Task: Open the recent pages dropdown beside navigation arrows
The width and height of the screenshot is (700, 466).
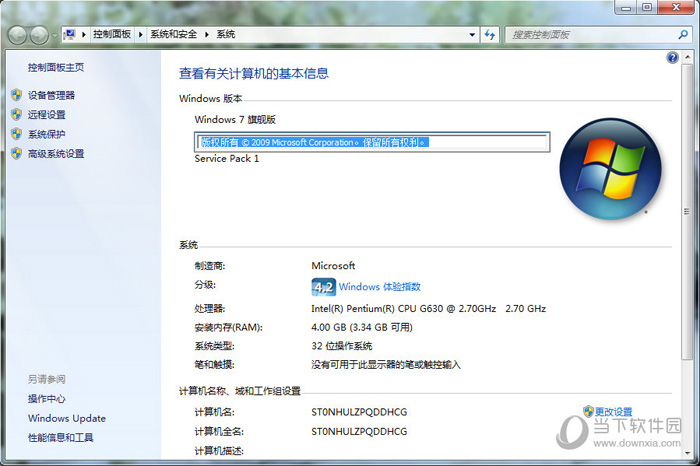Action: pos(54,35)
